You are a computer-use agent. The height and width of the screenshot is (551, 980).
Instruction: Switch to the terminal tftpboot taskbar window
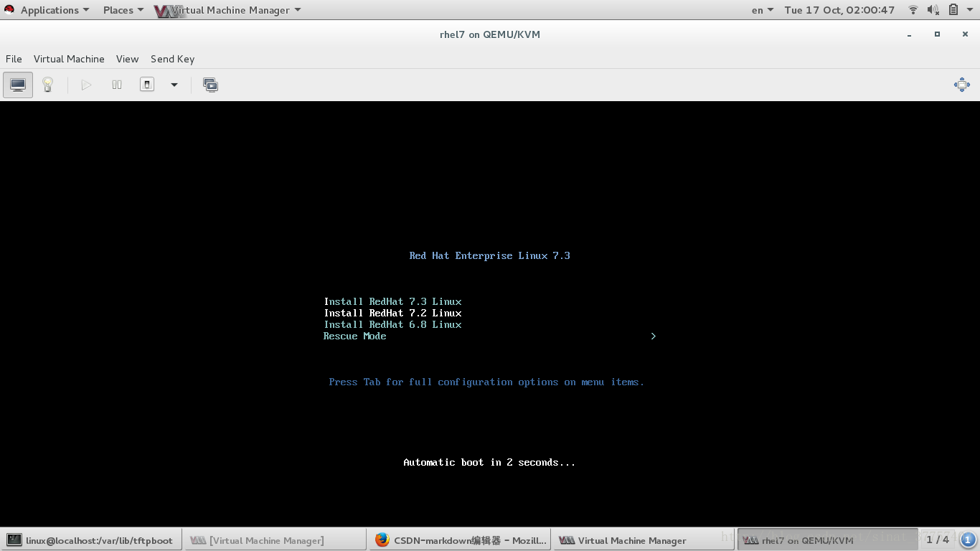tap(91, 540)
